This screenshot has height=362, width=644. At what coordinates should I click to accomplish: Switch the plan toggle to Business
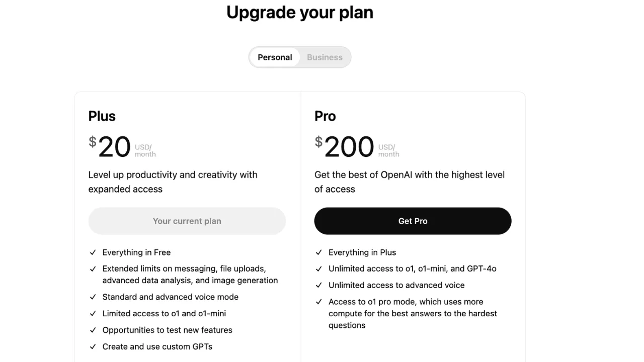325,57
